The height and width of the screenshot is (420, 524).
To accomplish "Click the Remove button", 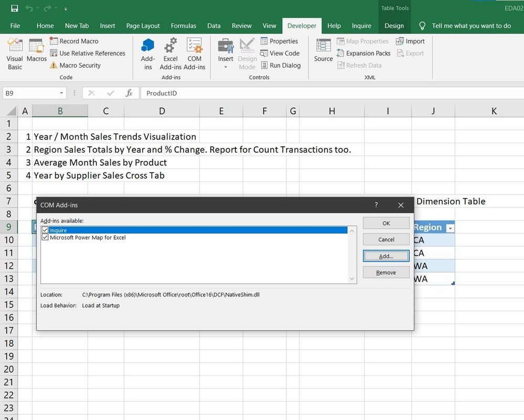I will pos(386,272).
